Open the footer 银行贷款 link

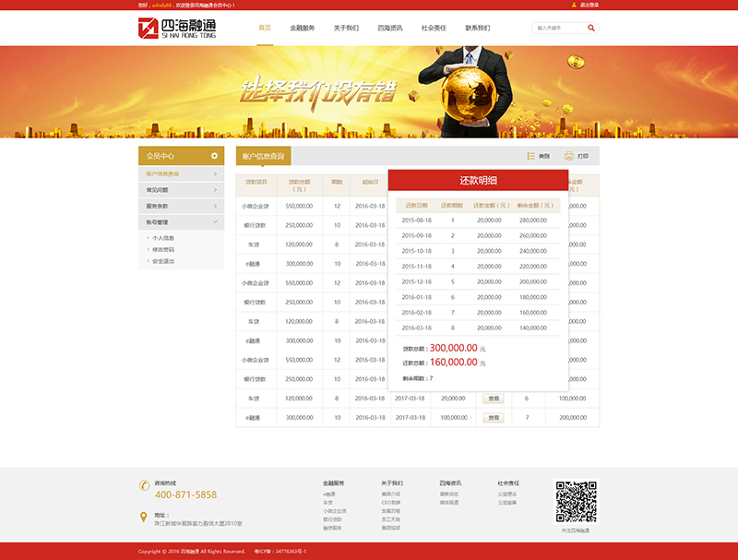332,519
